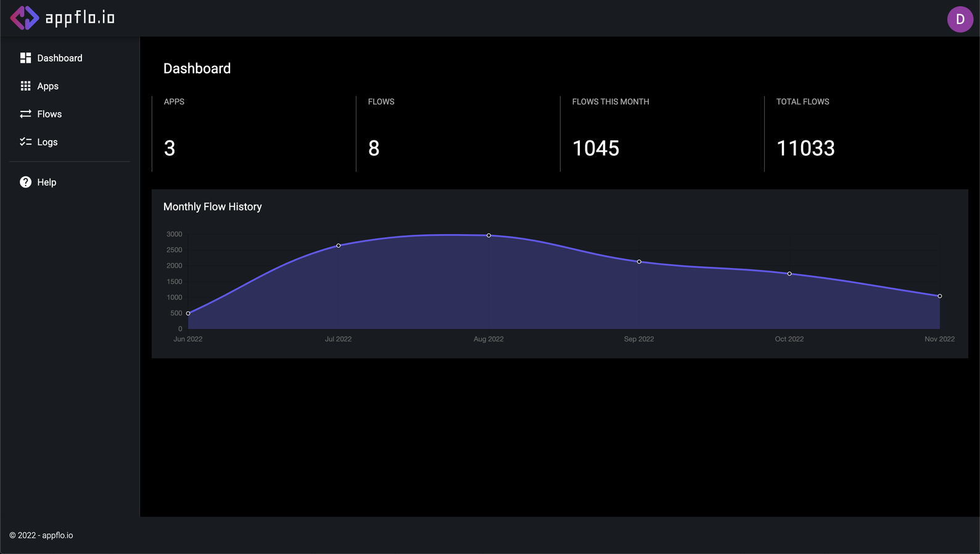This screenshot has height=554, width=980.
Task: Click the Help question mark icon
Action: pyautogui.click(x=25, y=182)
